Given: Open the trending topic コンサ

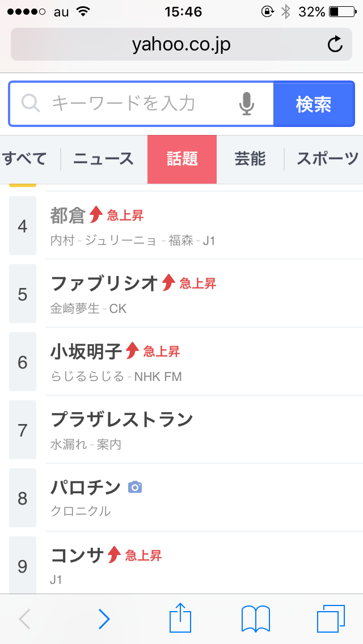Looking at the screenshot, I should 77,555.
